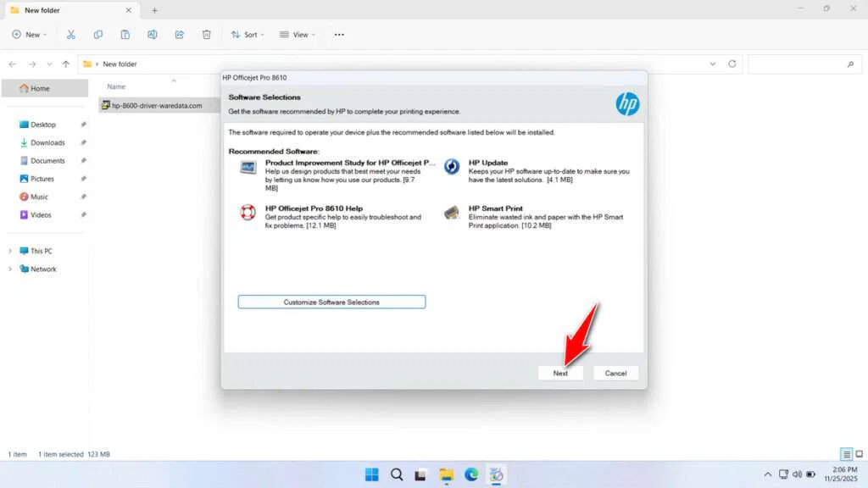Open the View dropdown menu
868x488 pixels.
click(x=298, y=34)
